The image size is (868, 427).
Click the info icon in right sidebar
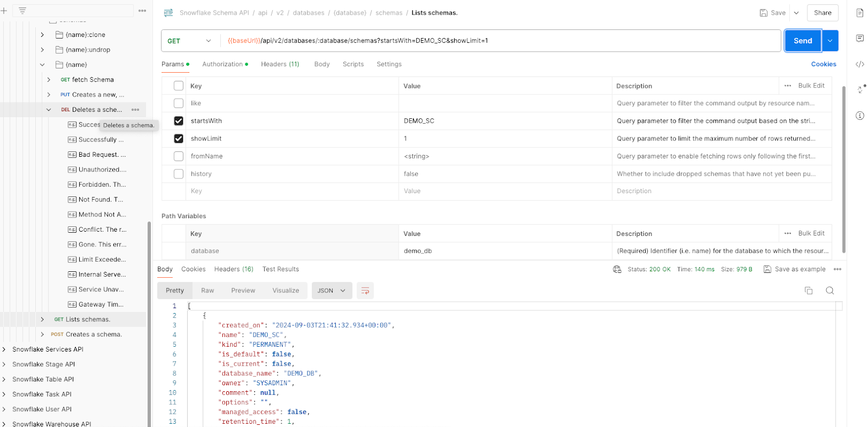860,116
